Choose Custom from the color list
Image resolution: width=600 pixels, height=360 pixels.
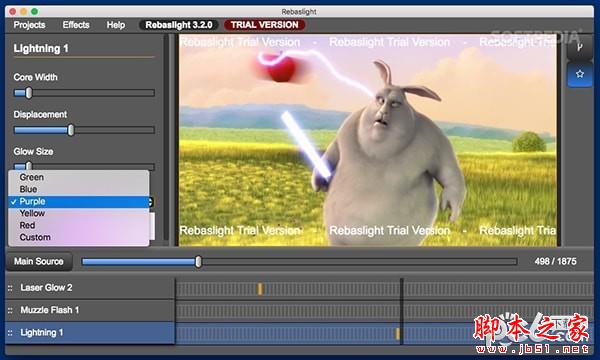coord(79,237)
